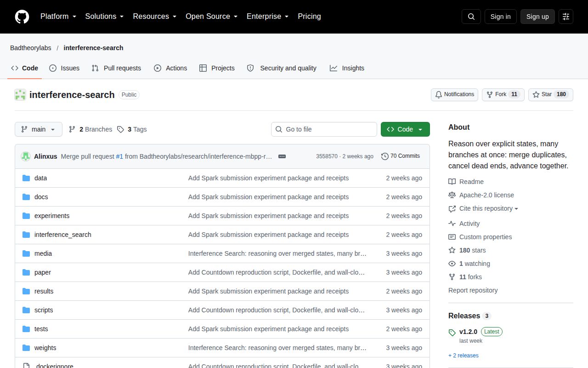Click the interference-search repository avatar
This screenshot has width=588, height=368.
(20, 95)
